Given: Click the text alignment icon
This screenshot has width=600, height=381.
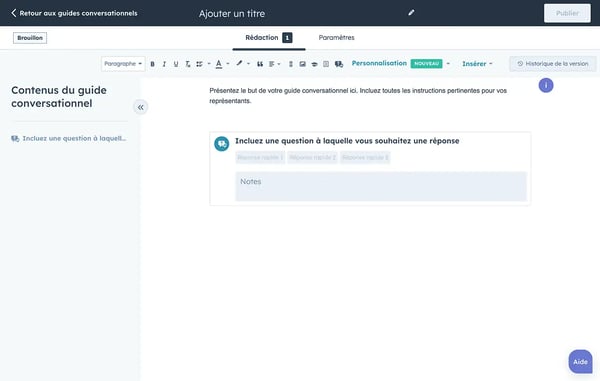Looking at the screenshot, I should 272,64.
